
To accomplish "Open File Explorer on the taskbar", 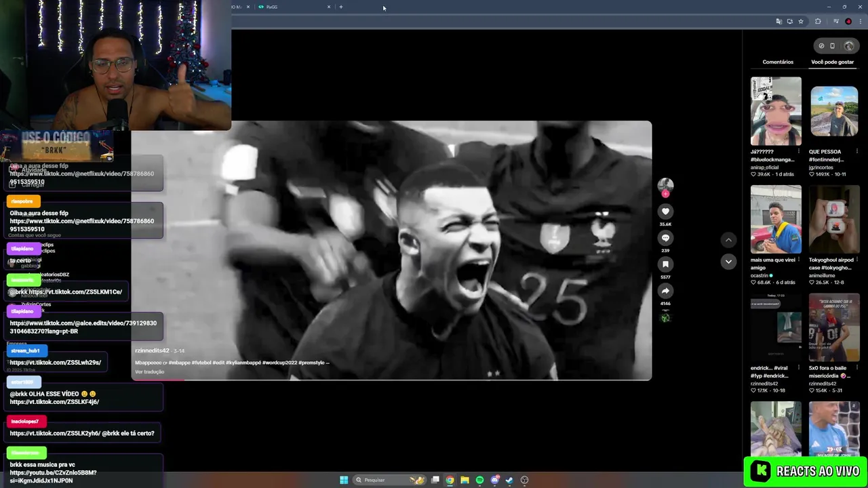I will 465,480.
